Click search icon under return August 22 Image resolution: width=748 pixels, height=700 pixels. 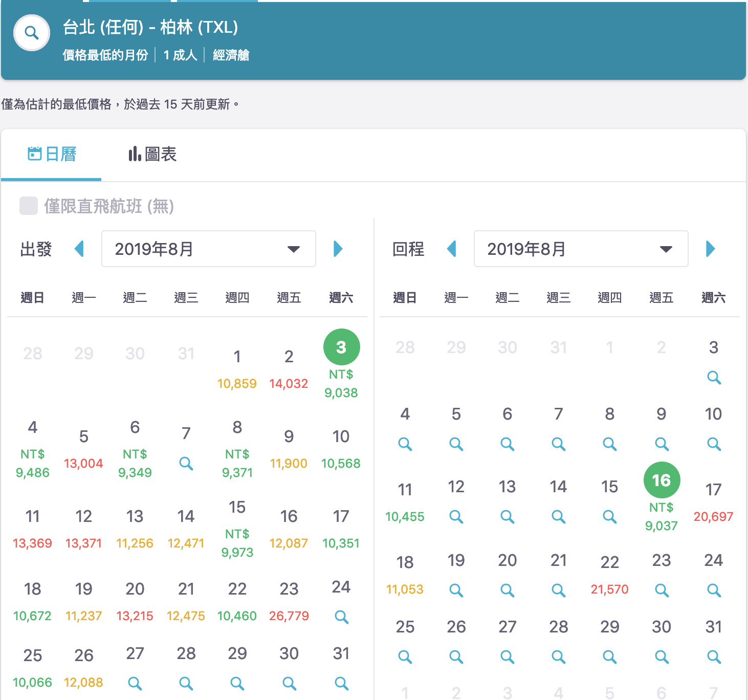tap(609, 589)
